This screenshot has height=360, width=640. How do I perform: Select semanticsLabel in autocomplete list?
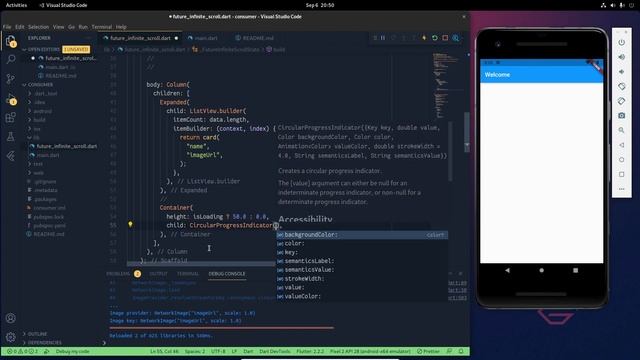point(362,261)
